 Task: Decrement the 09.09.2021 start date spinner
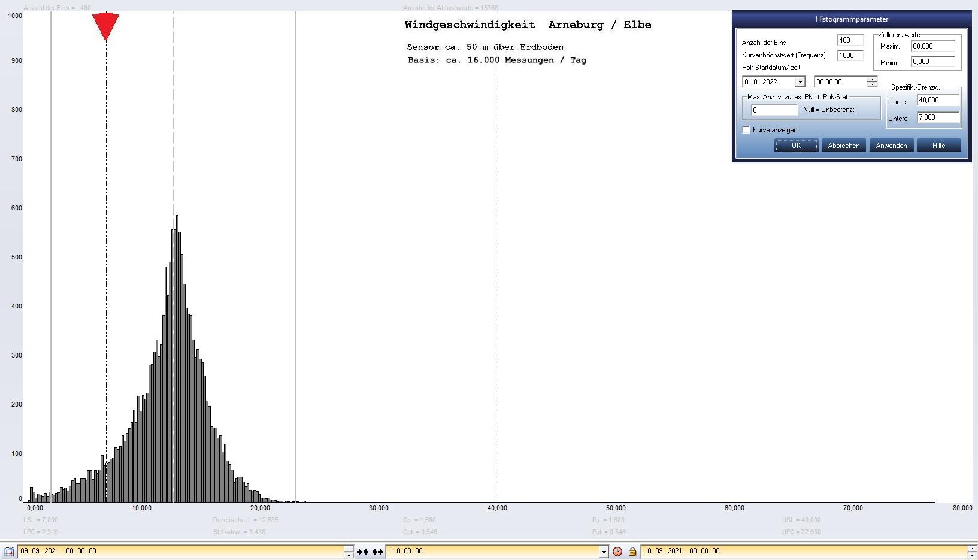click(349, 555)
